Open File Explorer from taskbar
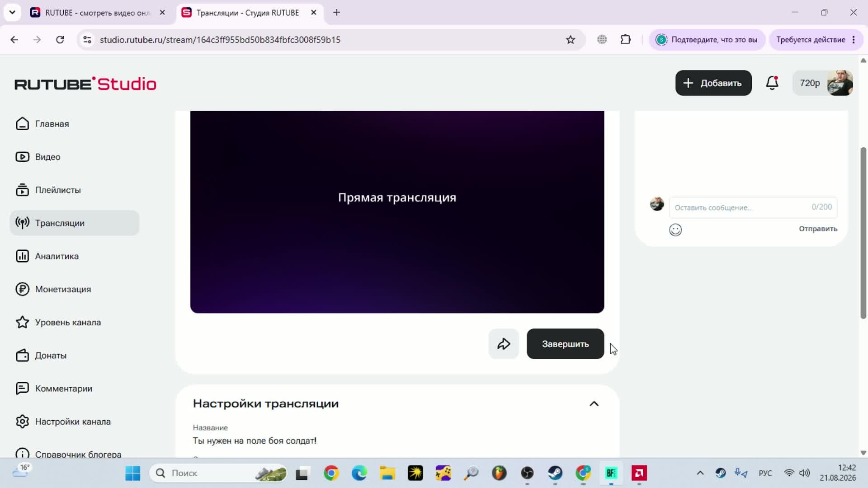Screen dimensions: 868x488 click(387, 473)
